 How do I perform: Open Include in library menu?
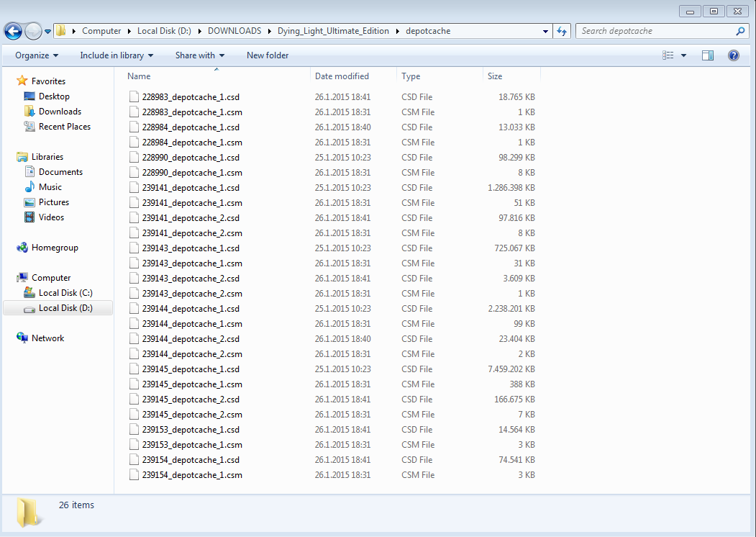[x=117, y=55]
